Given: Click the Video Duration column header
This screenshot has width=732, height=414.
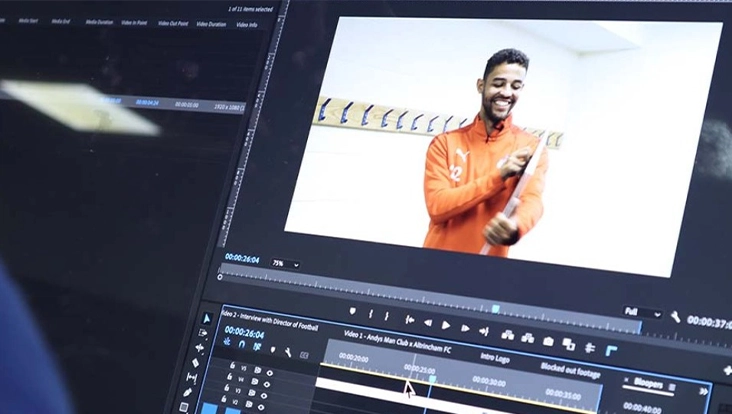Looking at the screenshot, I should pos(211,24).
